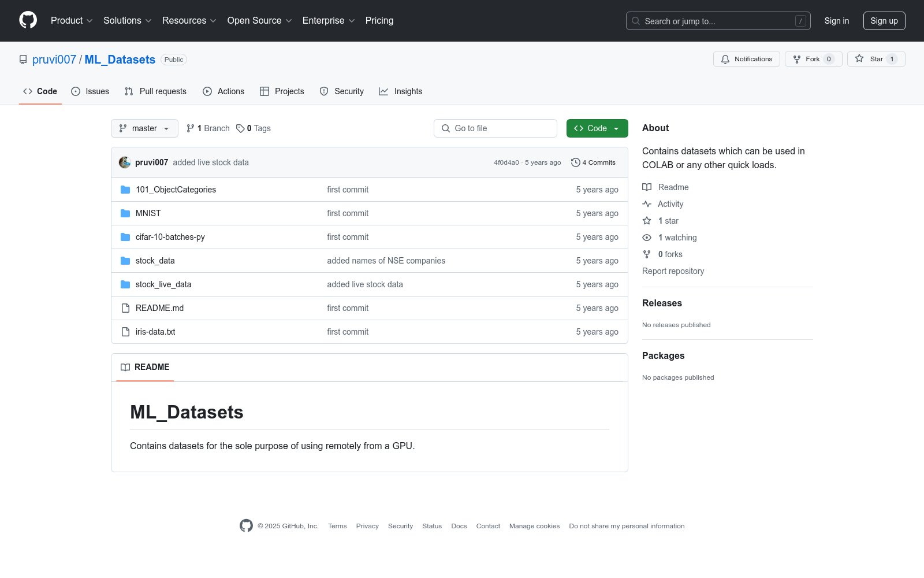Viewport: 924px width, 578px height.
Task: Click the Activity pulse icon
Action: coord(647,204)
